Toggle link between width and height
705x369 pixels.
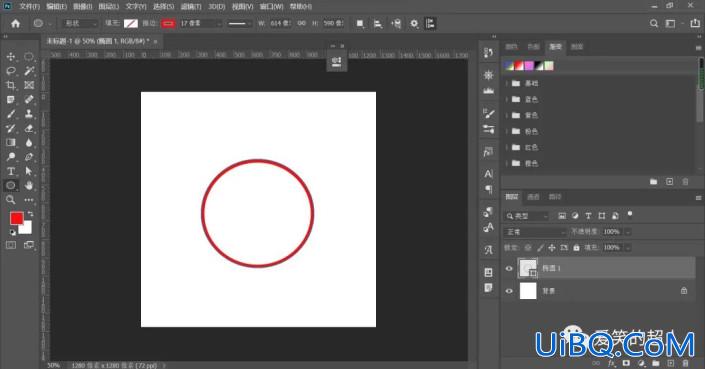[302, 23]
